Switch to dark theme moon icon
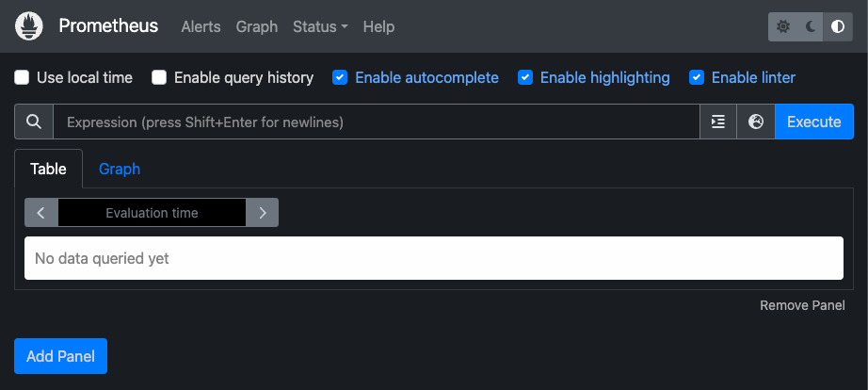The width and height of the screenshot is (868, 390). 811,27
